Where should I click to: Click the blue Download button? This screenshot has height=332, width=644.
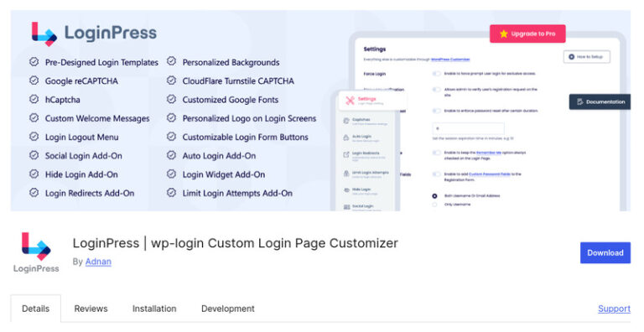[605, 252]
